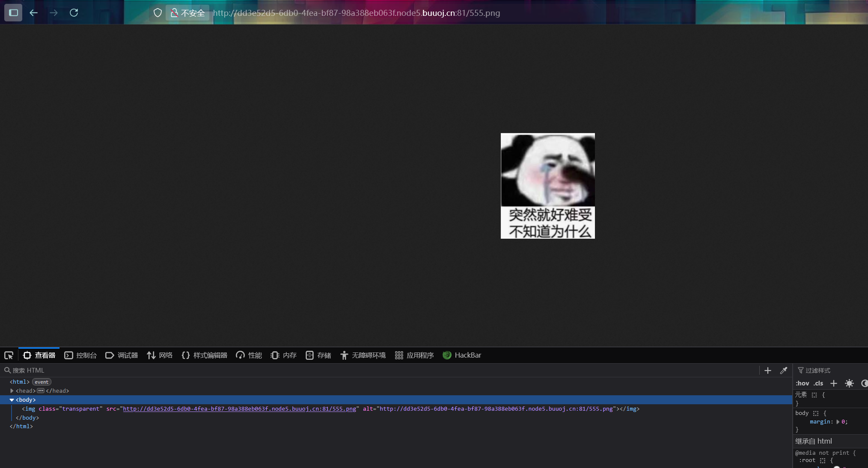This screenshot has width=868, height=468.
Task: Highlight elements matching body selector
Action: (815, 413)
